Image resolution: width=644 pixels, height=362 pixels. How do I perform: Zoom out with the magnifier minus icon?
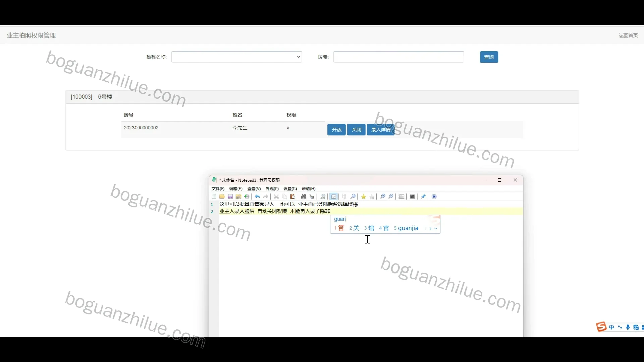point(391,197)
